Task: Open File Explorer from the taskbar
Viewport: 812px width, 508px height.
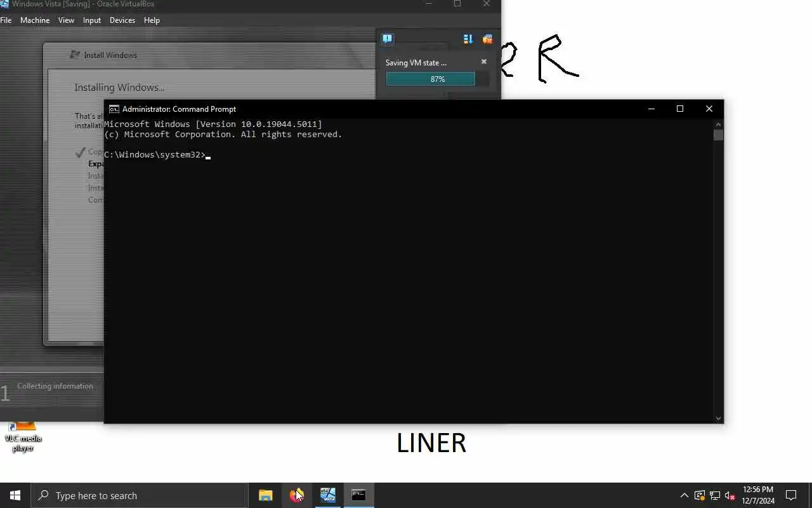Action: click(266, 495)
